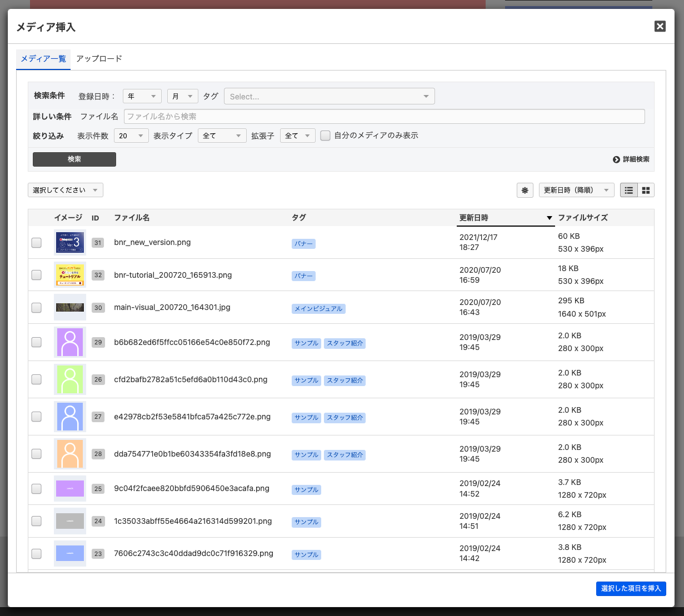Open the 選択してください bulk action dropdown
The height and width of the screenshot is (616, 684).
[x=66, y=190]
